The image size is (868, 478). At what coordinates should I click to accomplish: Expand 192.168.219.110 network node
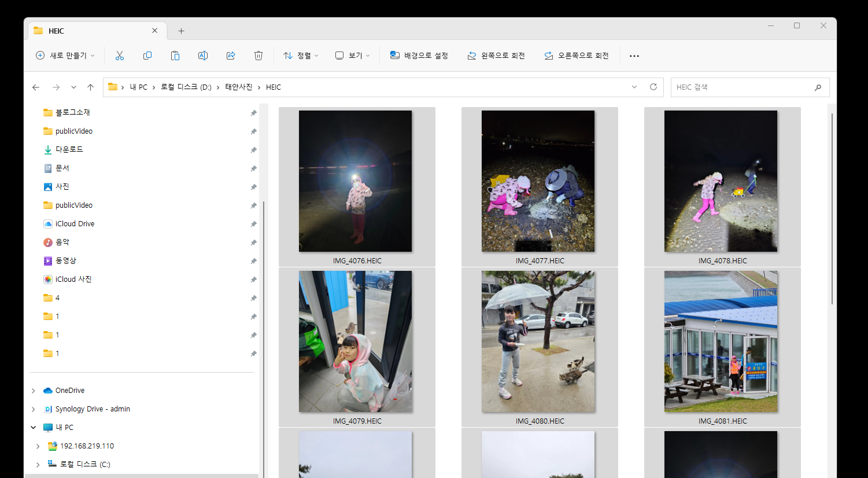[38, 446]
